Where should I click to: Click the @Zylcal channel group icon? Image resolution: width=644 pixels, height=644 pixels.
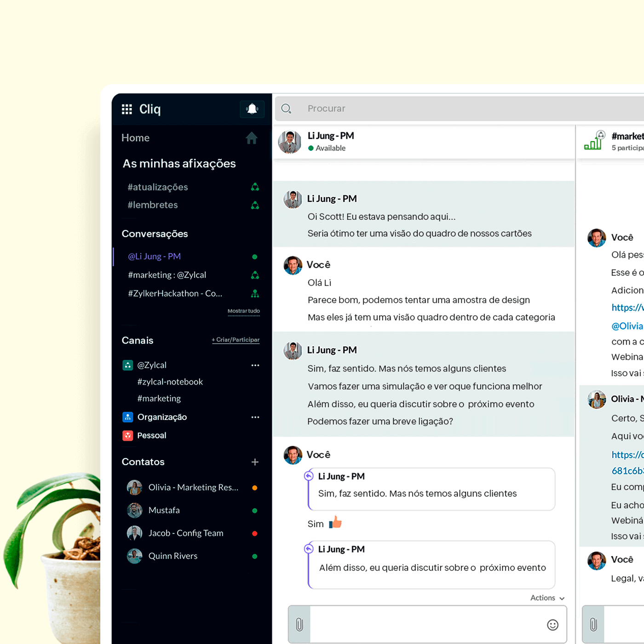128,365
